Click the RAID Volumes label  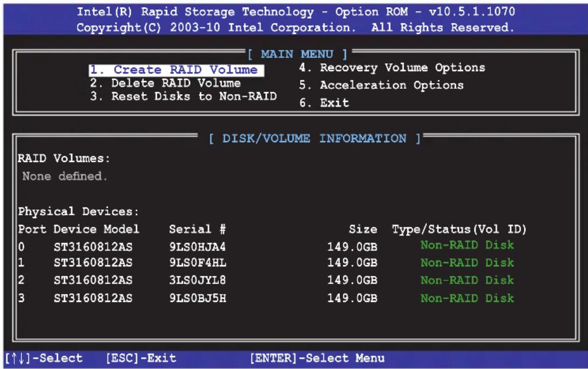tap(64, 158)
